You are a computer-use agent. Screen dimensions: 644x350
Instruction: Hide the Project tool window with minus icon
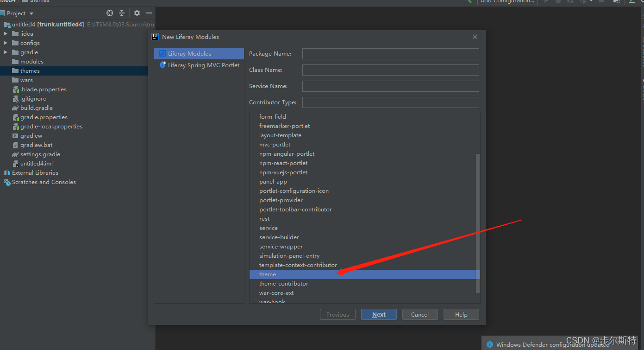tap(149, 13)
